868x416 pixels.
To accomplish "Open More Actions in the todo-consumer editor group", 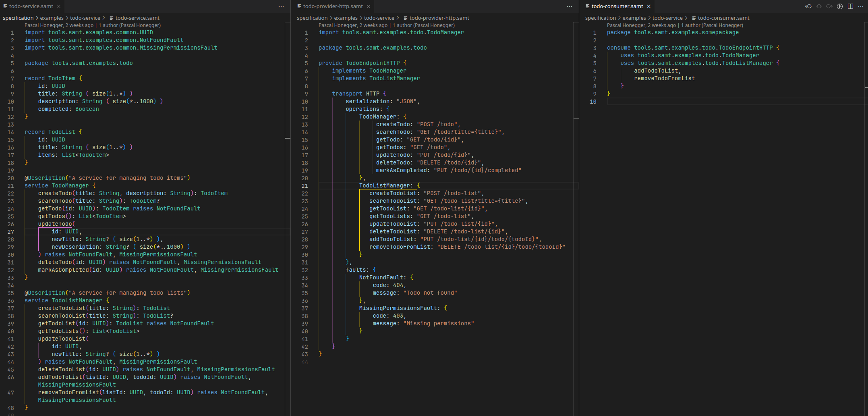I will (861, 6).
